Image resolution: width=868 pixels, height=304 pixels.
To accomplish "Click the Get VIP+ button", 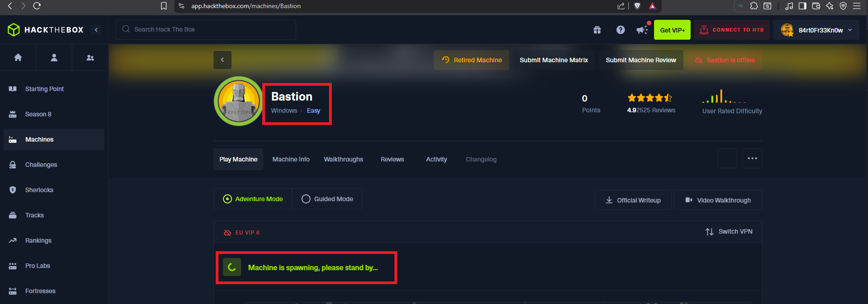I will (672, 30).
